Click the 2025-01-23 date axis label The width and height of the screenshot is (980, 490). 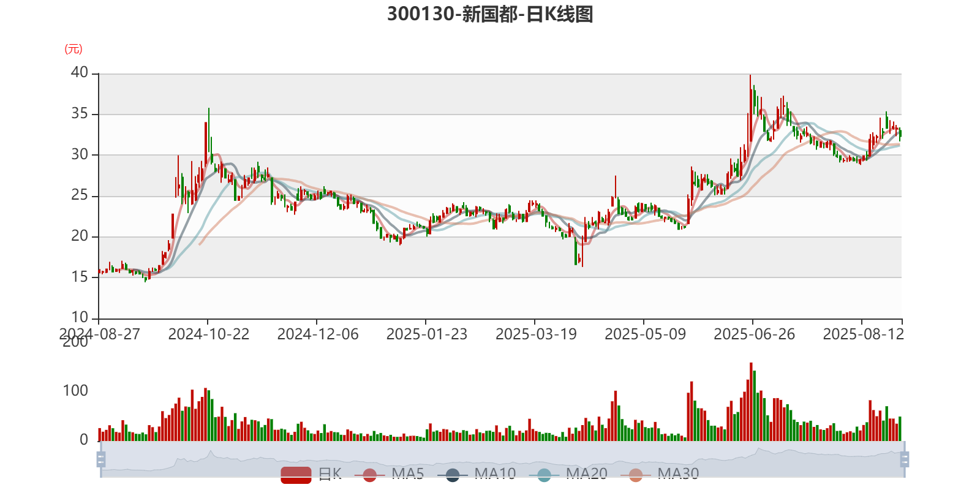(x=427, y=334)
